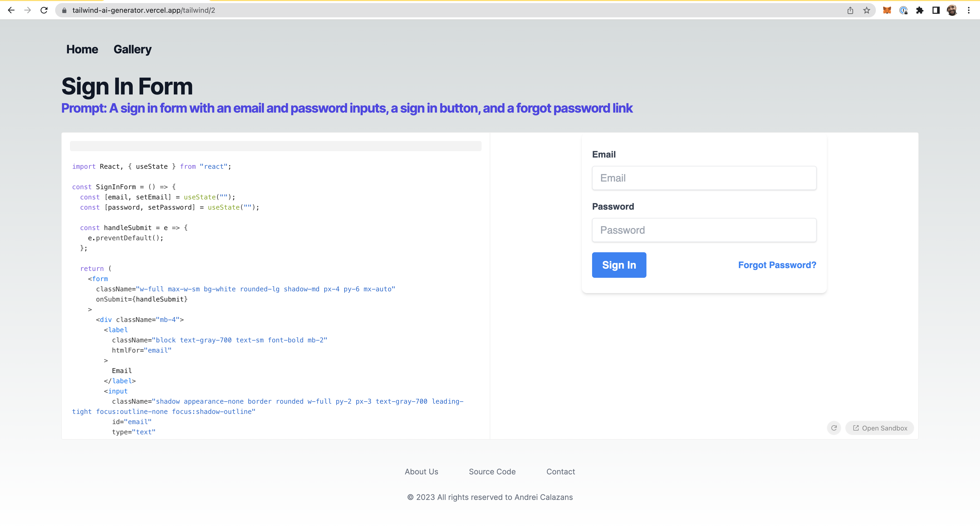Viewport: 980px width, 528px height.
Task: Click the copyright notice text
Action: [490, 497]
